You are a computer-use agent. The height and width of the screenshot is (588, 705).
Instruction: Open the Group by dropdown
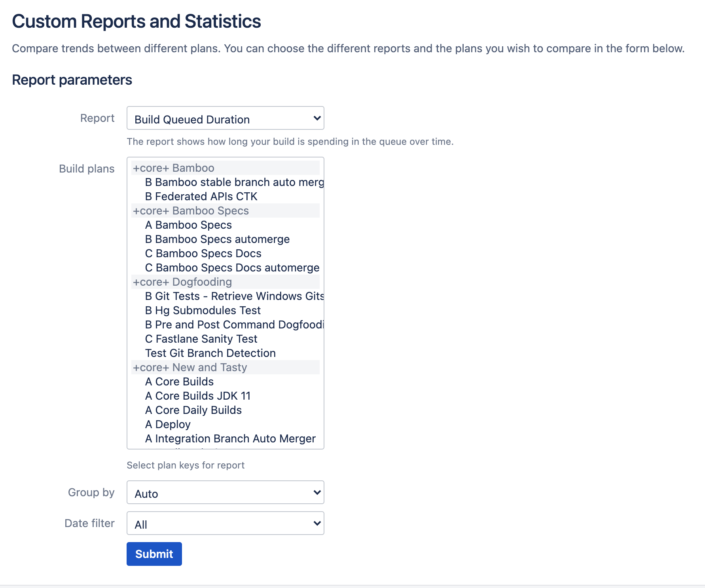coord(225,493)
